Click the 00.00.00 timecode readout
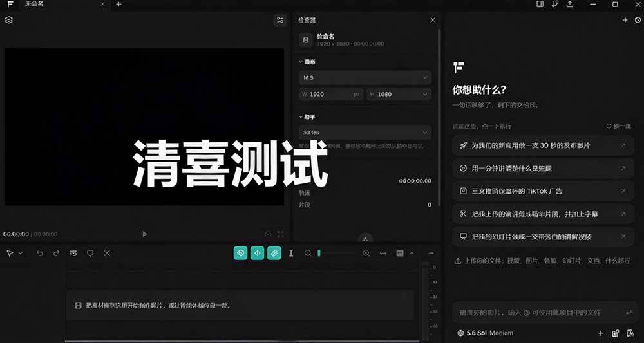Viewport: 644px width, 343px height. coord(16,234)
